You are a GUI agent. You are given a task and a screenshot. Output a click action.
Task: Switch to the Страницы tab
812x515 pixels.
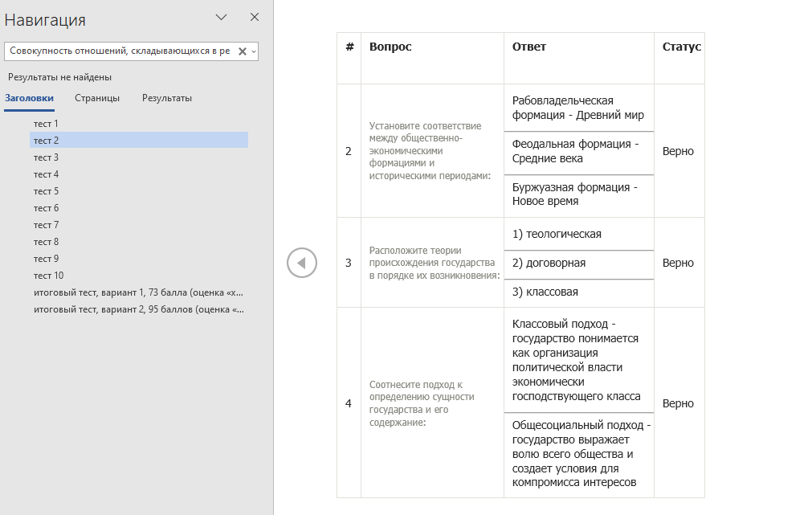[x=97, y=98]
